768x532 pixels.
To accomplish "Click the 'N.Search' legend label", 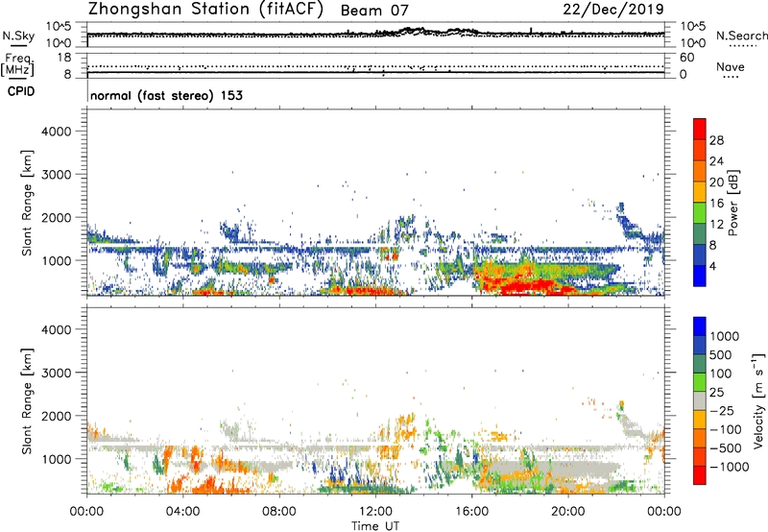I will pos(741,36).
